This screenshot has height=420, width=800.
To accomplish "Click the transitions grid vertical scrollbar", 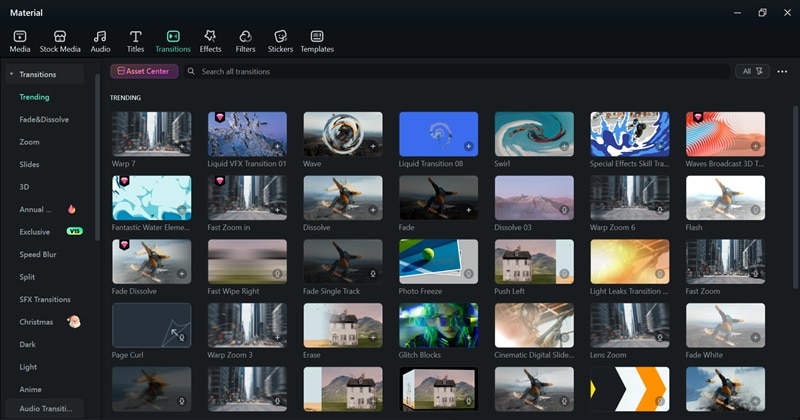I will tap(795, 196).
